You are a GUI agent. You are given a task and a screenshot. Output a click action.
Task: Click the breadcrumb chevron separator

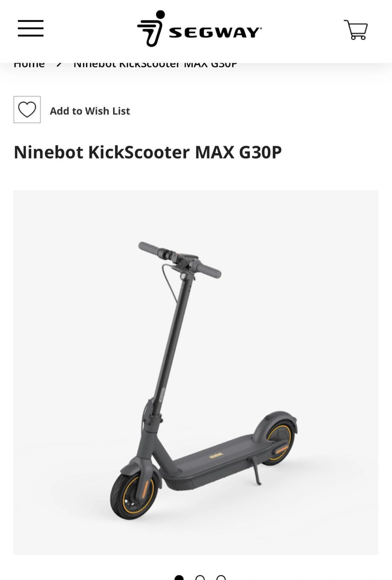59,64
